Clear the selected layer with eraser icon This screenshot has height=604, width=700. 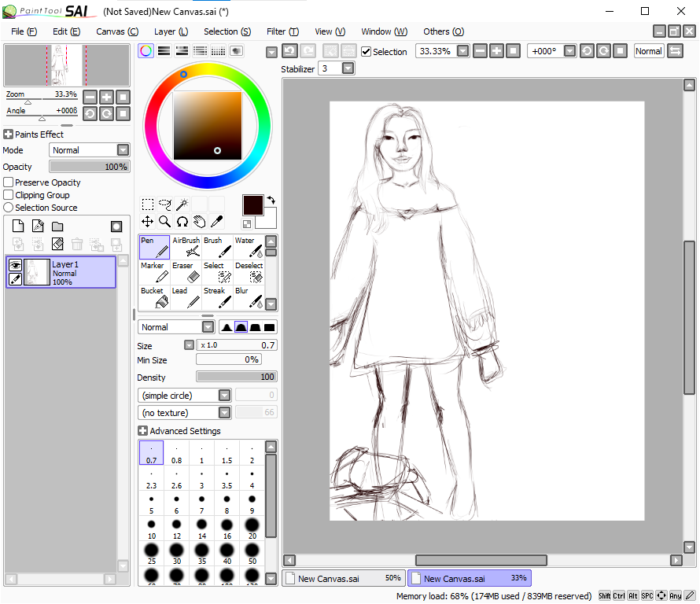[57, 244]
